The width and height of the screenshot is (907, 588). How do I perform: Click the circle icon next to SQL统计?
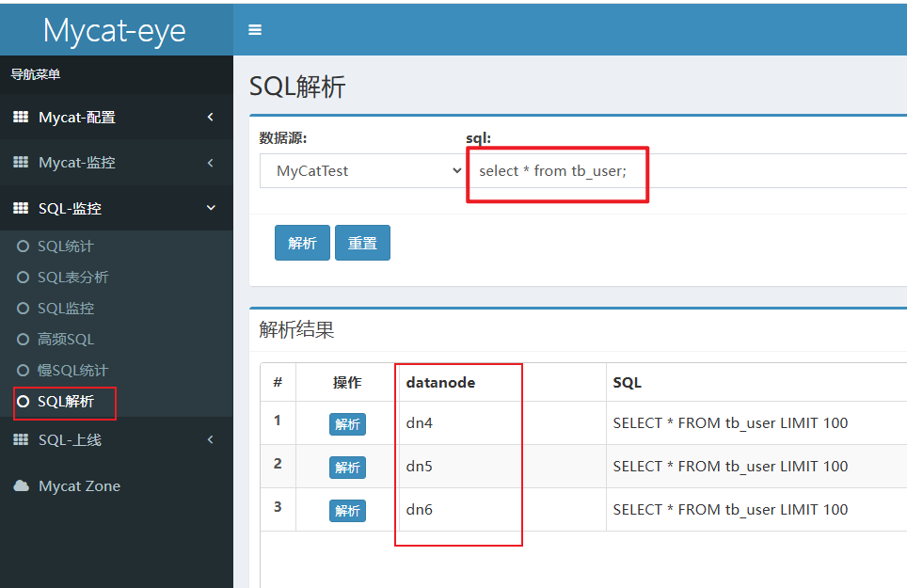click(x=24, y=246)
